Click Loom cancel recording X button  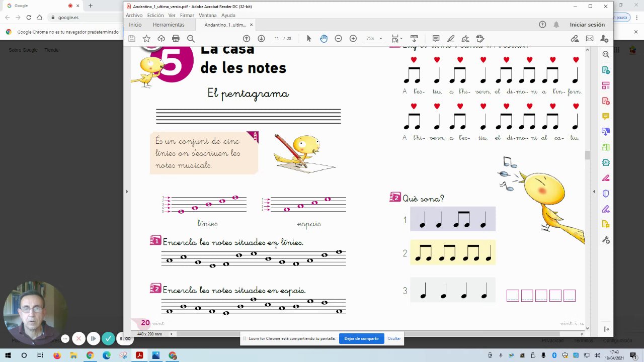pyautogui.click(x=78, y=339)
